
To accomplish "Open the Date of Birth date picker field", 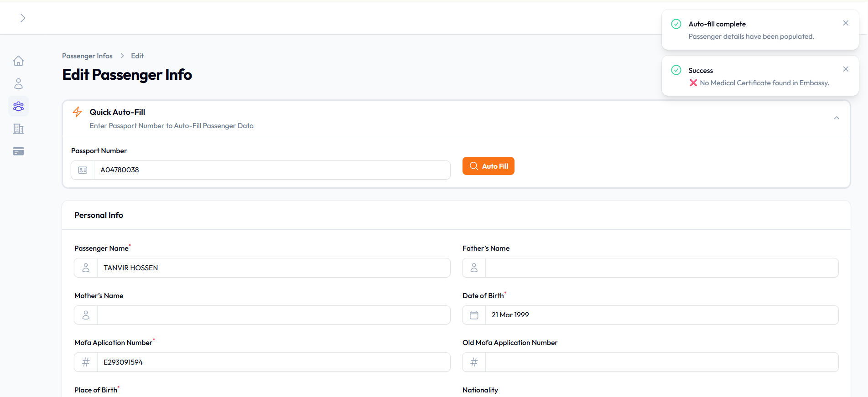I will (x=662, y=315).
